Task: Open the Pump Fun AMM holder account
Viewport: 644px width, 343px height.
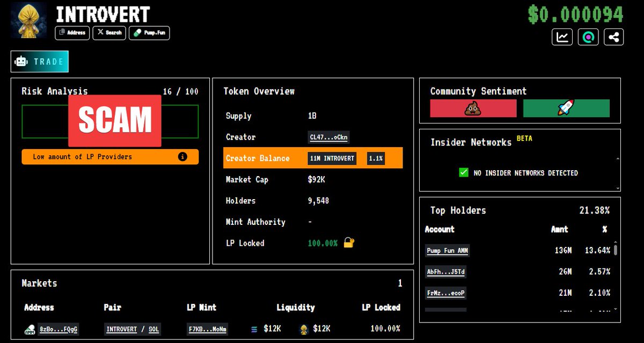Action: pos(448,251)
